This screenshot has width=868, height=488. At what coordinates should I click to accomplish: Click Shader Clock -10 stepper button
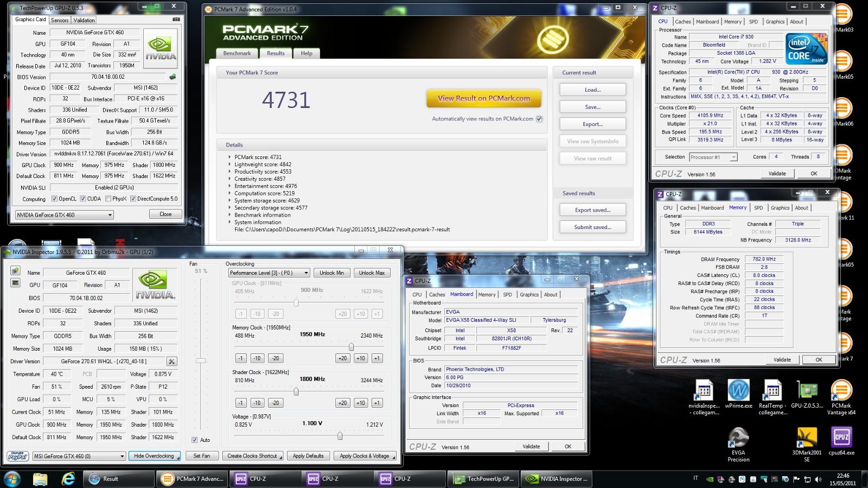click(x=258, y=403)
